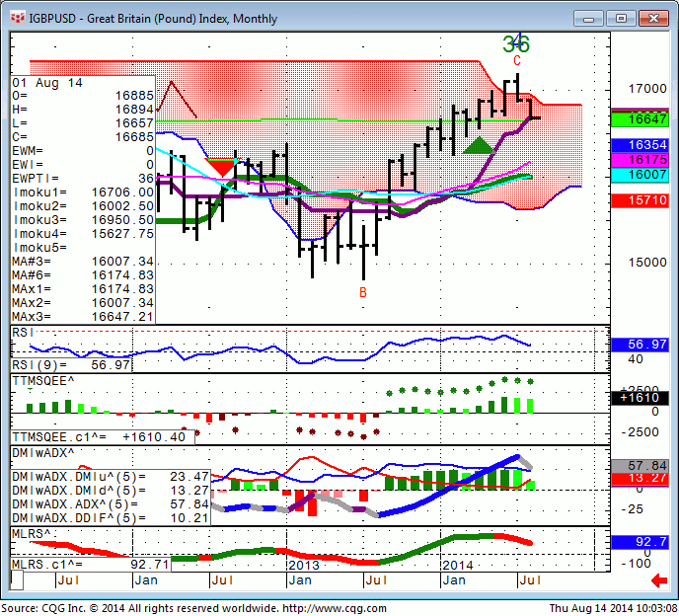This screenshot has height=616, width=679.
Task: Click the H= 16894 high value
Action: pyautogui.click(x=83, y=110)
